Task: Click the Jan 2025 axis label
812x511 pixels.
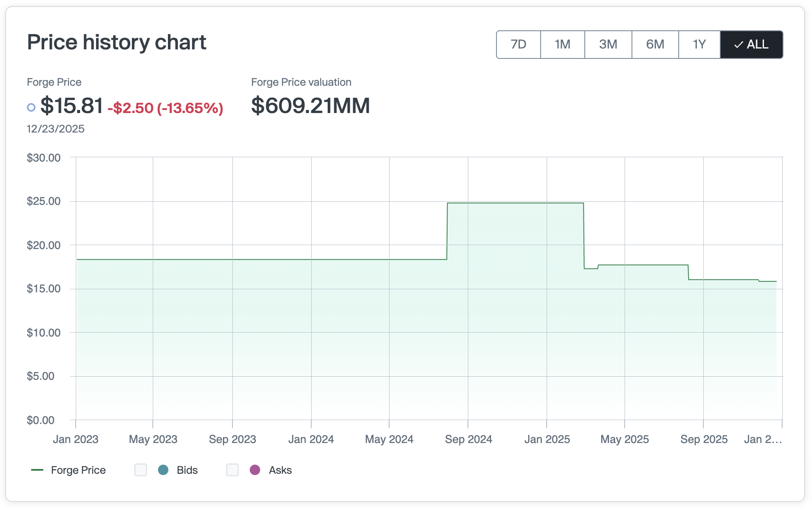Action: [x=547, y=439]
